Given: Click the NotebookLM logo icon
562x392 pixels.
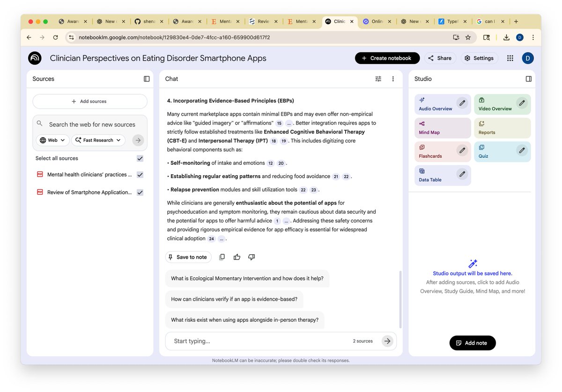Looking at the screenshot, I should point(35,58).
